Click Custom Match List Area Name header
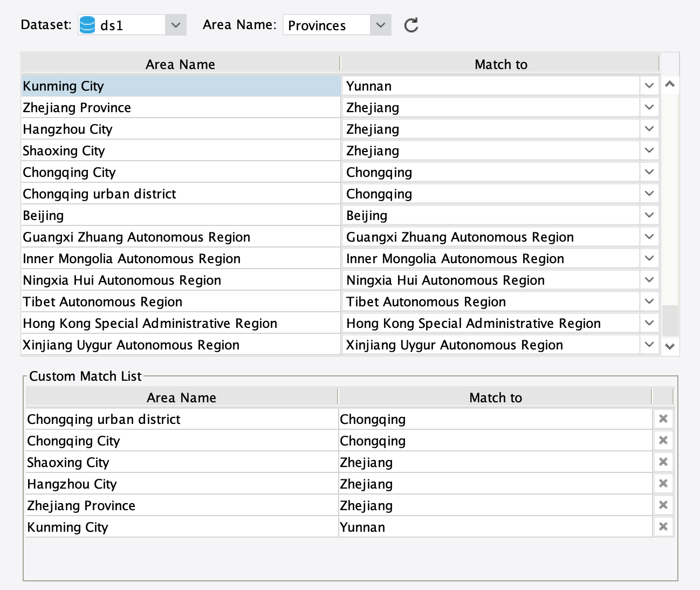Screen dimensions: 700x590 (182, 397)
